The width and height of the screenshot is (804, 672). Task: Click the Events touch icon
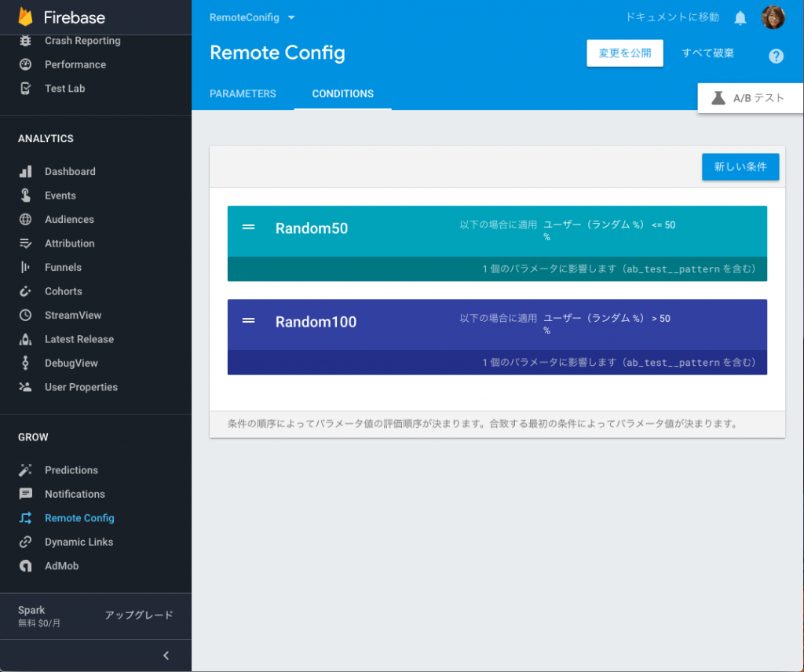click(25, 195)
